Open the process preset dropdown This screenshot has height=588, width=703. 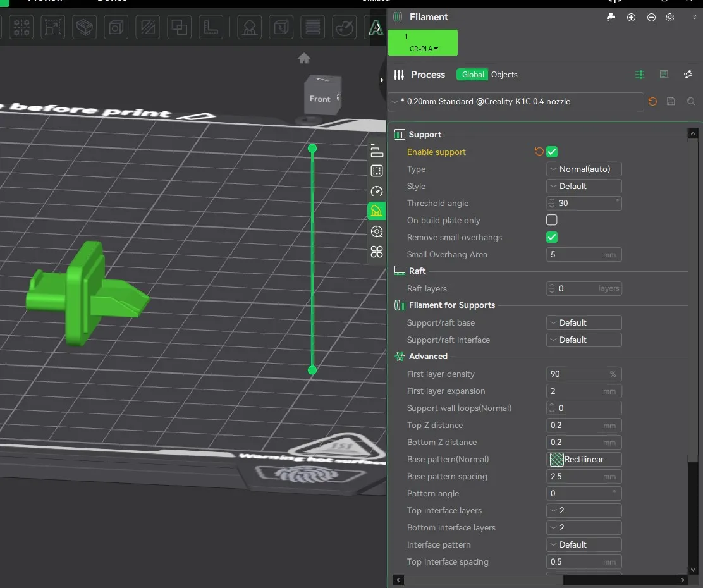[515, 101]
